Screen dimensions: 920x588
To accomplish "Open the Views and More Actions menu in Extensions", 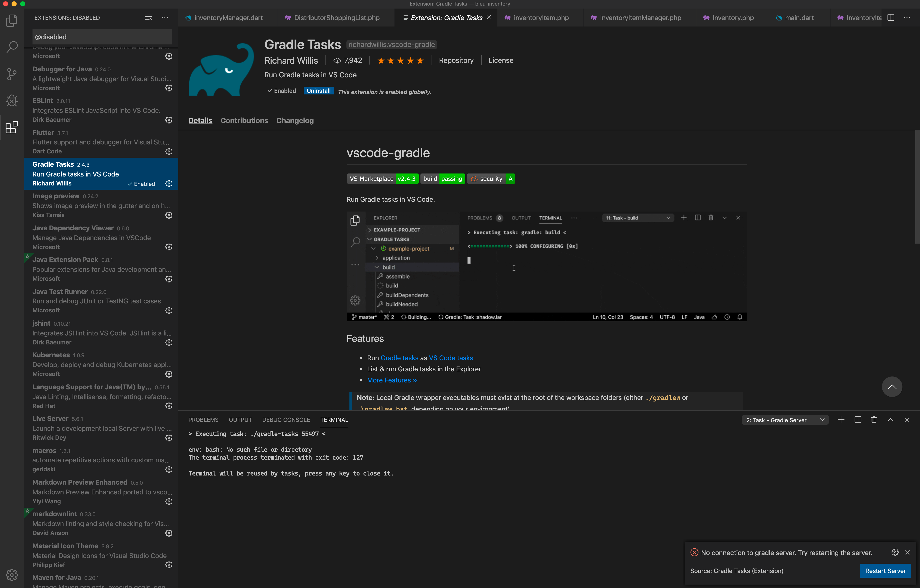I will coord(165,17).
